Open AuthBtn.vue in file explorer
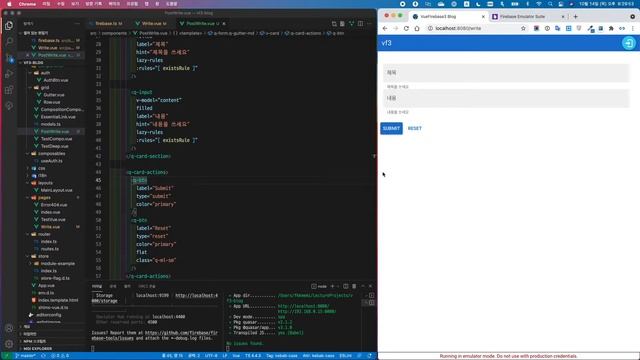640x360 pixels. tap(56, 80)
